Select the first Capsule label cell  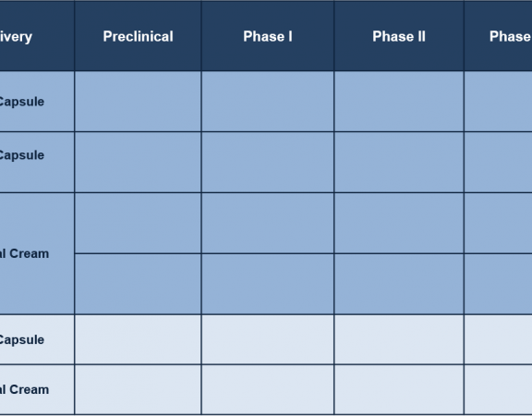pyautogui.click(x=37, y=101)
